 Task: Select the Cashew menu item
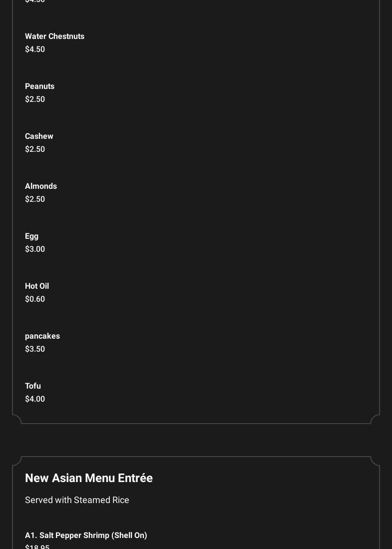[x=39, y=136]
